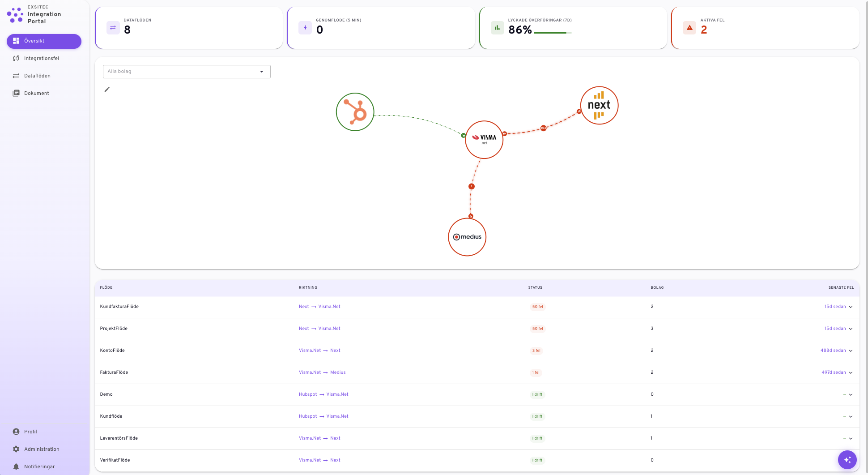Select the Visma.net node in the diagram
The width and height of the screenshot is (868, 475).
[484, 140]
